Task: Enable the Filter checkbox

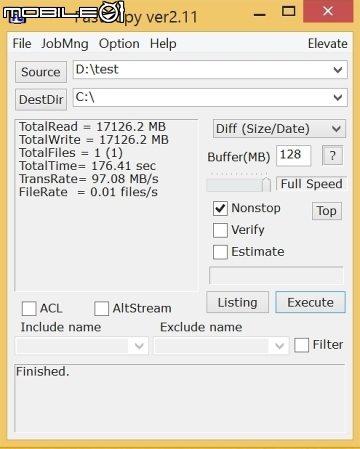Action: [301, 345]
